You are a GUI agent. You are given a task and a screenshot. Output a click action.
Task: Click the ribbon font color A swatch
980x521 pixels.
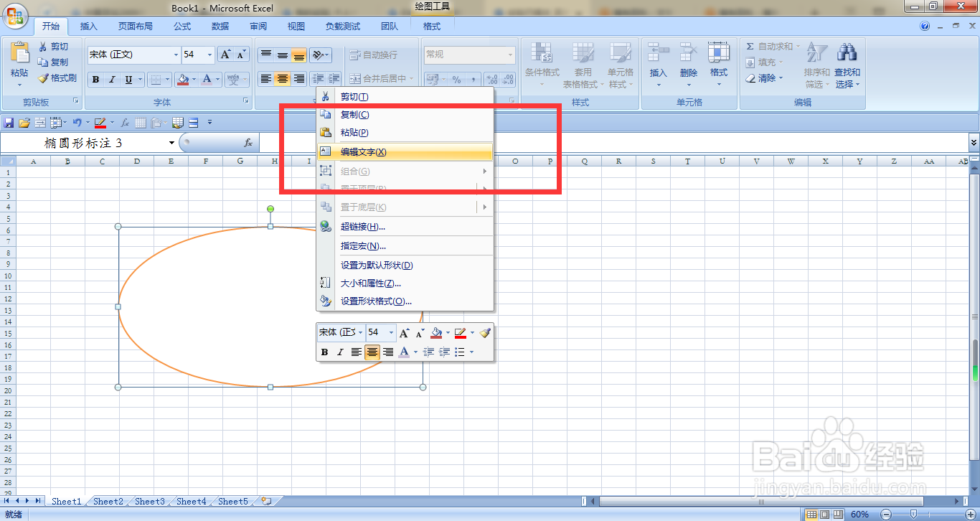point(208,79)
